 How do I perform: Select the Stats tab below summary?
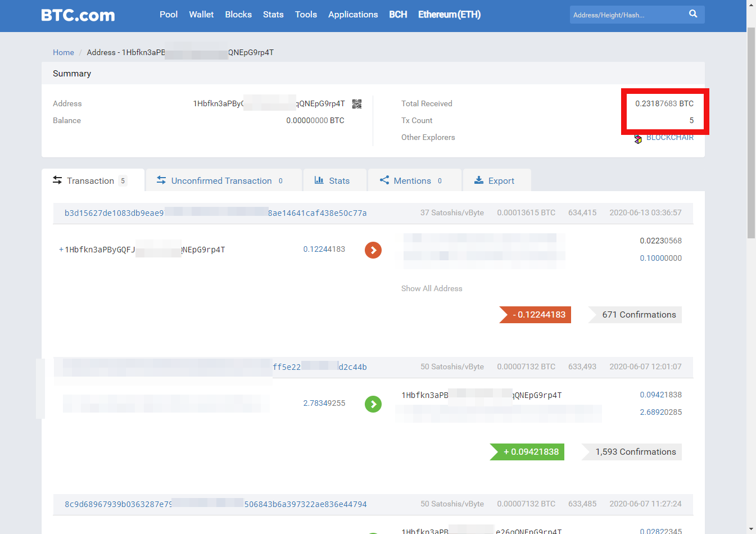pyautogui.click(x=335, y=180)
